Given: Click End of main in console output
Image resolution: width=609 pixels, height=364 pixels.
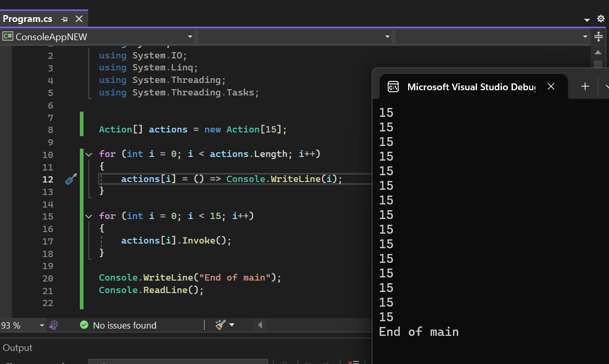Looking at the screenshot, I should pyautogui.click(x=419, y=332).
